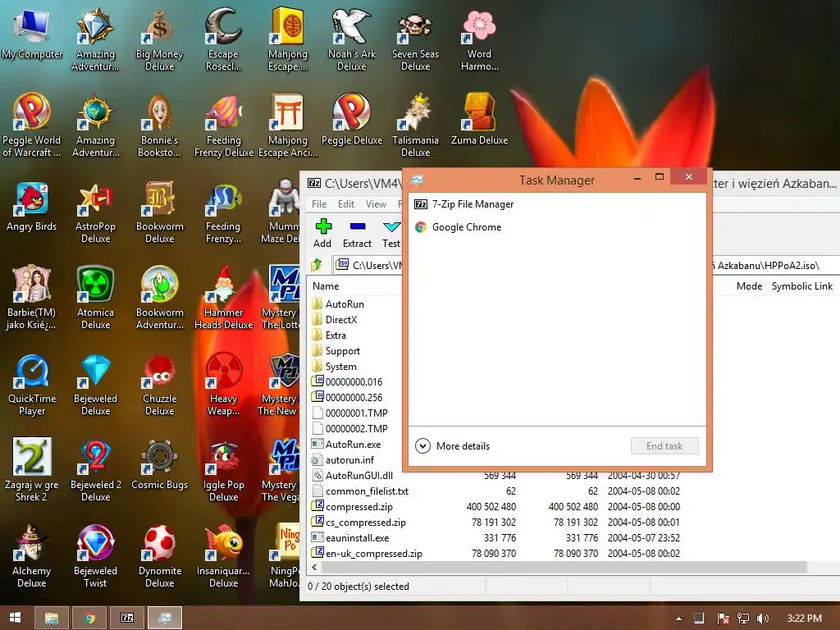The height and width of the screenshot is (630, 840).
Task: Click the 7-Zip horizontal scrollbar
Action: click(563, 567)
